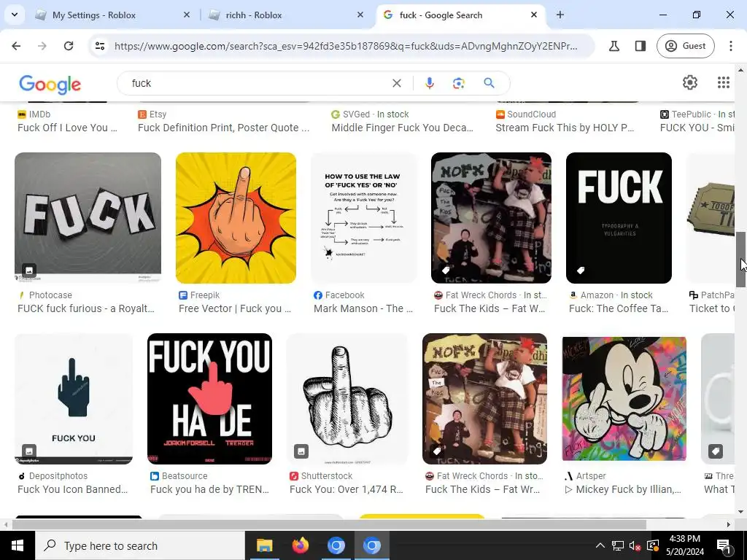Screen dimensions: 747x560
Task: Open a new browser tab
Action: [x=560, y=15]
